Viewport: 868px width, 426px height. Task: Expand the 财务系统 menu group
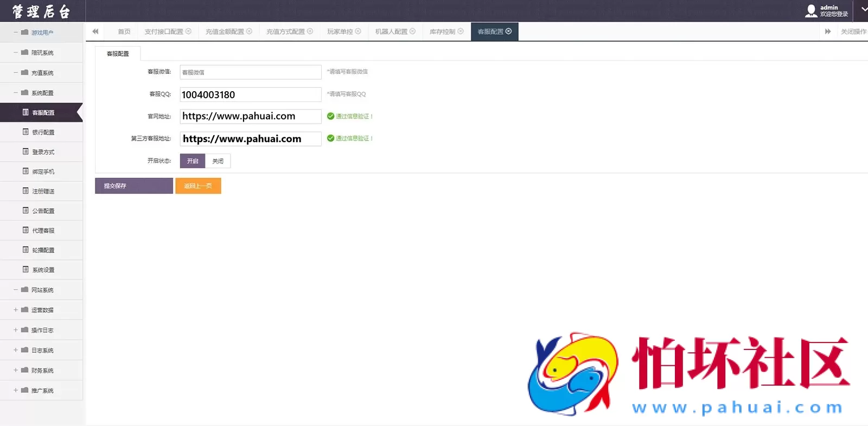(x=16, y=370)
